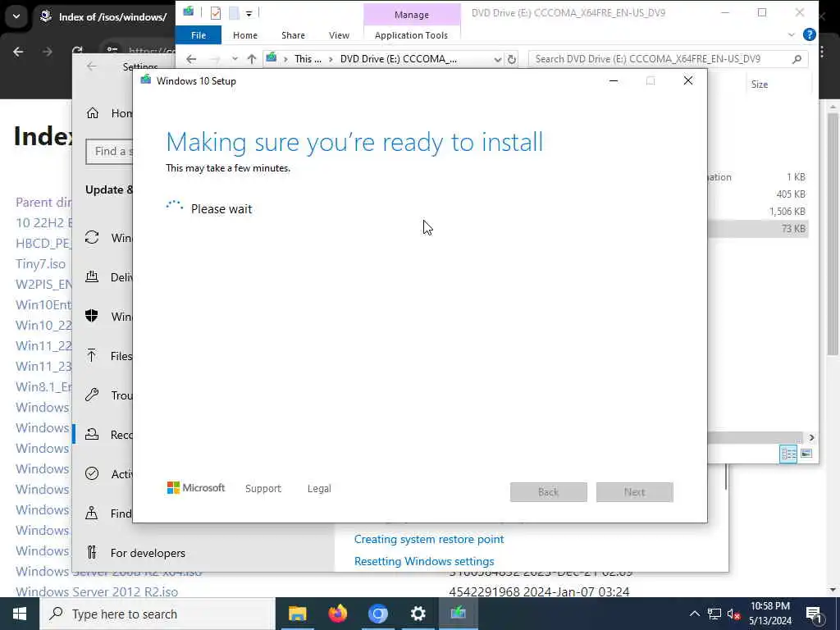The width and height of the screenshot is (840, 630).
Task: Open Find my device in Settings
Action: pyautogui.click(x=109, y=514)
